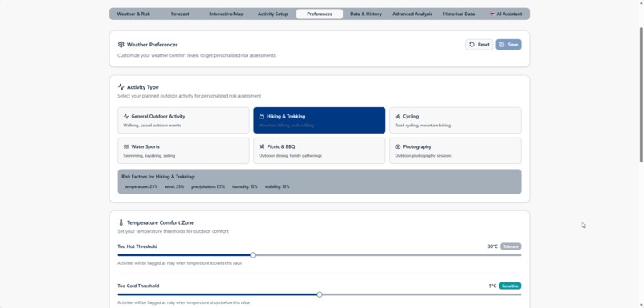This screenshot has height=308, width=644.
Task: Click the Hiking & Trekking mountain icon
Action: 261,116
